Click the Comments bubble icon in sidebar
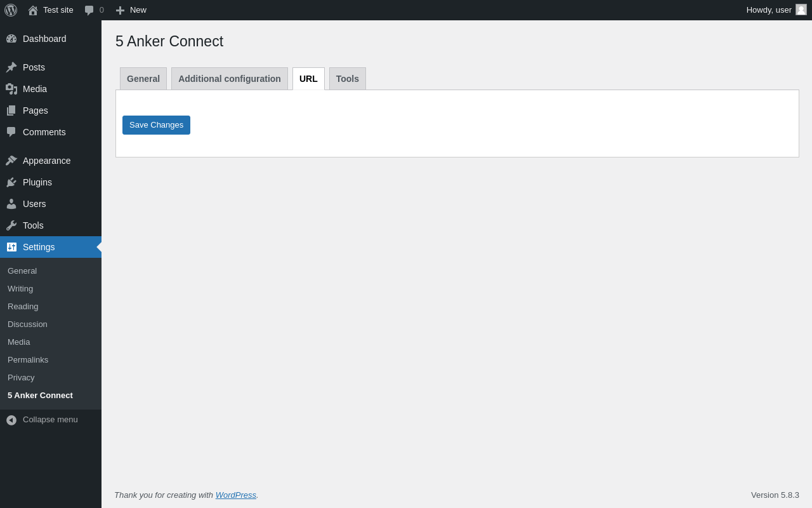The width and height of the screenshot is (812, 508). point(11,132)
